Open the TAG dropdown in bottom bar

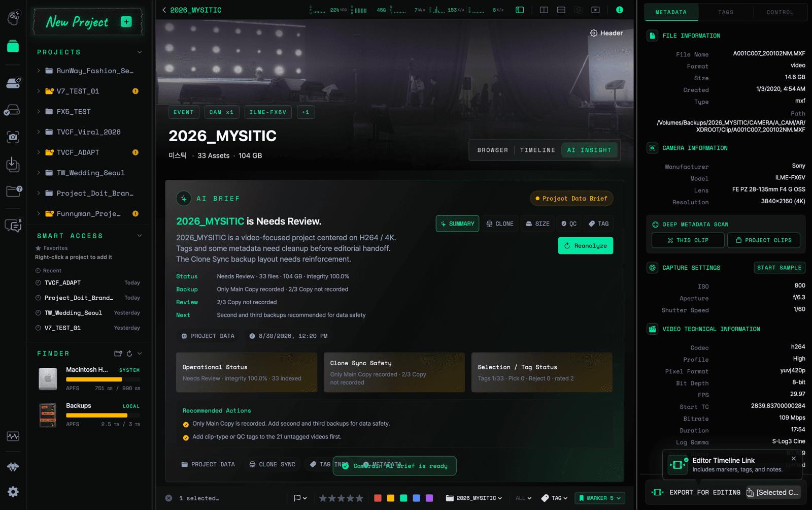coord(554,498)
